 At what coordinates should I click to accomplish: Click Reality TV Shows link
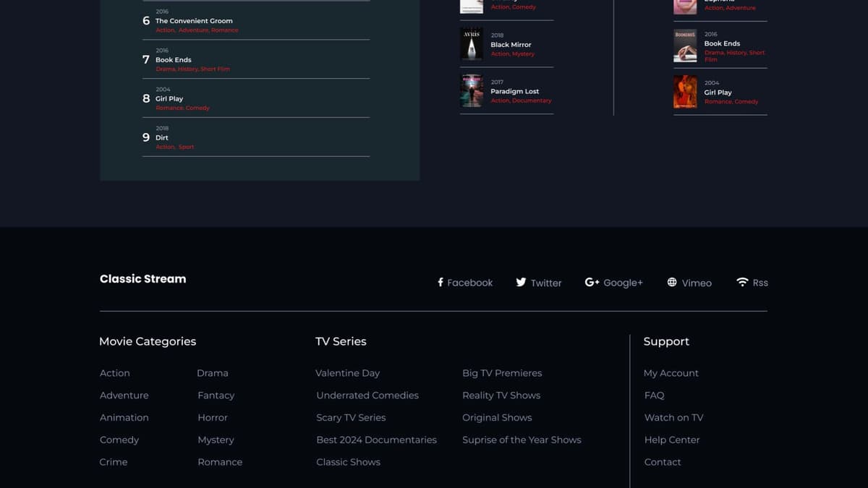pyautogui.click(x=501, y=395)
